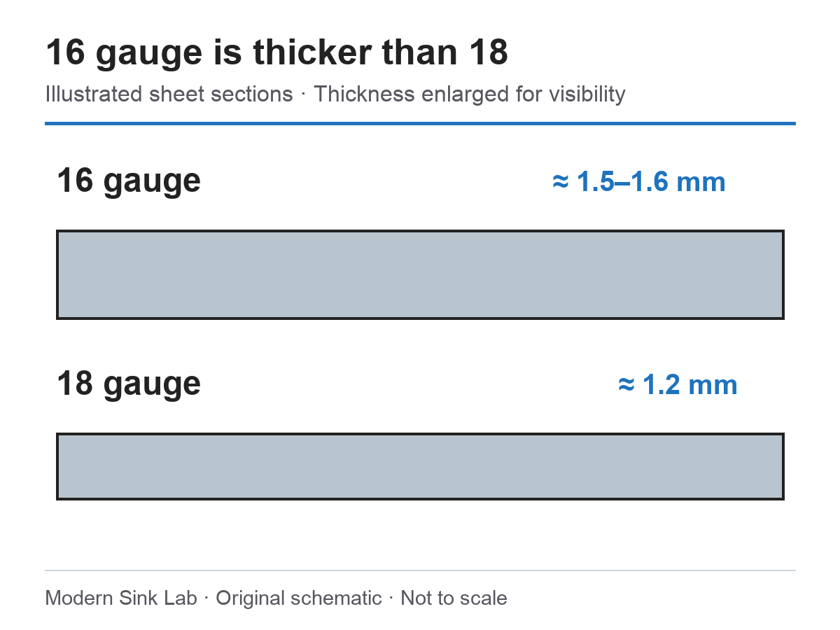This screenshot has height=630, width=840.
Task: Click the blue divider line under the subtitle
Action: click(420, 124)
